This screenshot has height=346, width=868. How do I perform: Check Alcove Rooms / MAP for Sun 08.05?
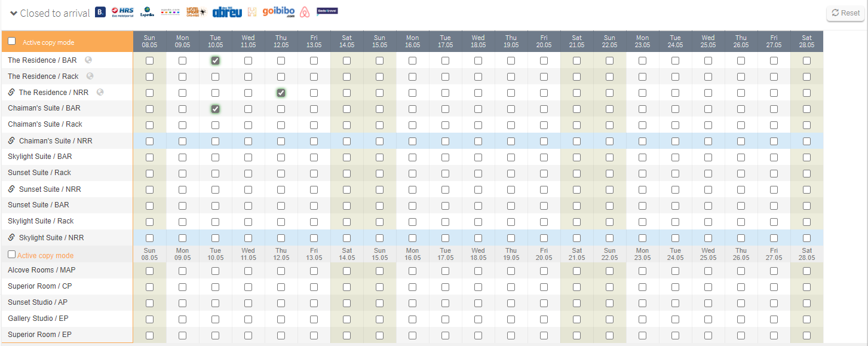[x=149, y=271]
